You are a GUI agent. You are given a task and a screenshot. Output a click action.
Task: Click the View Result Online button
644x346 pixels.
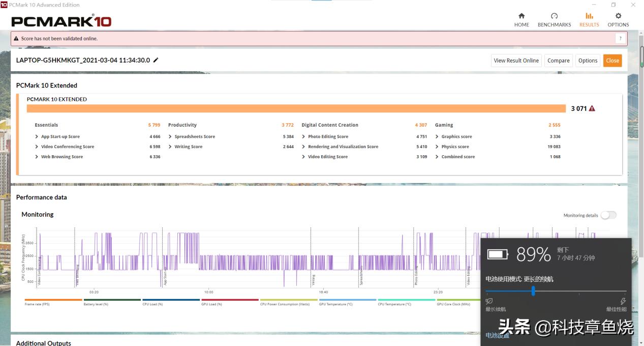click(x=516, y=61)
